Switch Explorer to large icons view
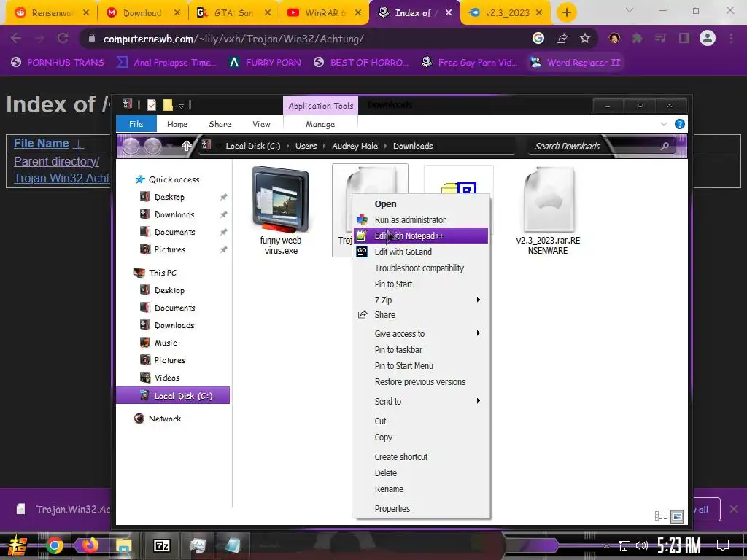747x560 pixels. 677,516
